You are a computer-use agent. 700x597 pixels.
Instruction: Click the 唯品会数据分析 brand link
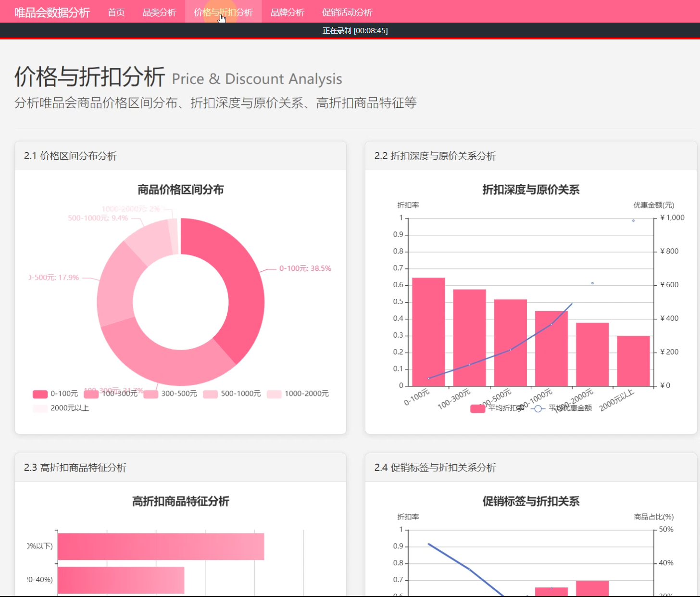52,13
